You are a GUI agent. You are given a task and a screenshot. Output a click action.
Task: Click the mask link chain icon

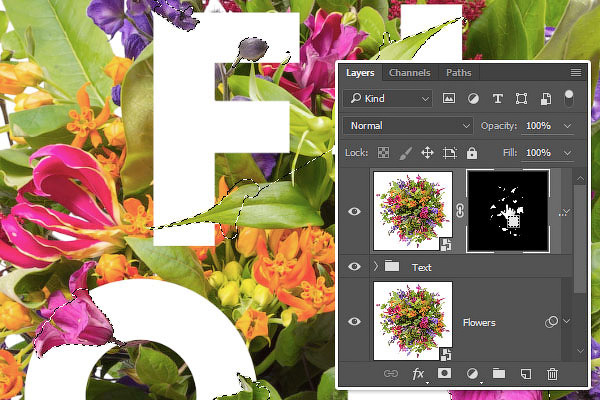point(460,211)
